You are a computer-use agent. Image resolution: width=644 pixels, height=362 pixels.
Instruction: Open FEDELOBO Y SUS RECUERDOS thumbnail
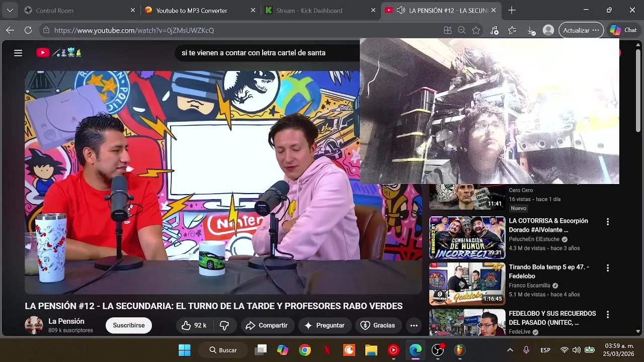coord(467,322)
